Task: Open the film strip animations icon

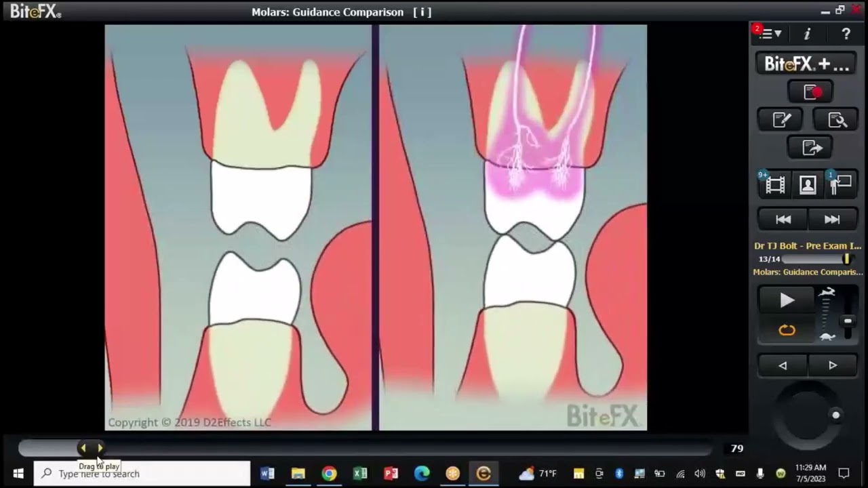Action: (775, 184)
